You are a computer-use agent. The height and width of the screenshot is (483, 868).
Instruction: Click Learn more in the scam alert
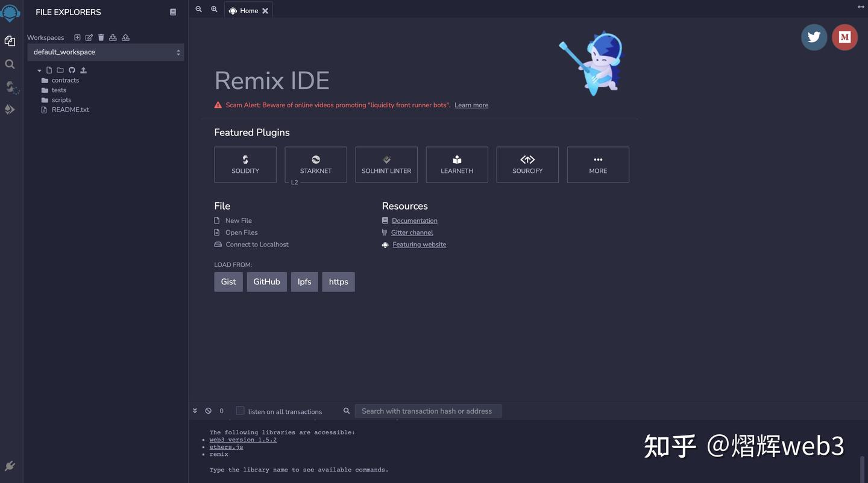[x=471, y=105]
